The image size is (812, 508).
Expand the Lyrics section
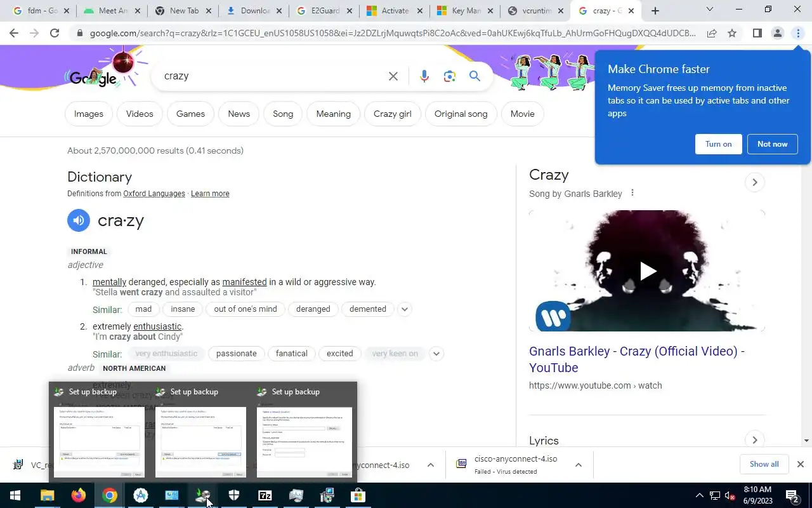point(754,440)
